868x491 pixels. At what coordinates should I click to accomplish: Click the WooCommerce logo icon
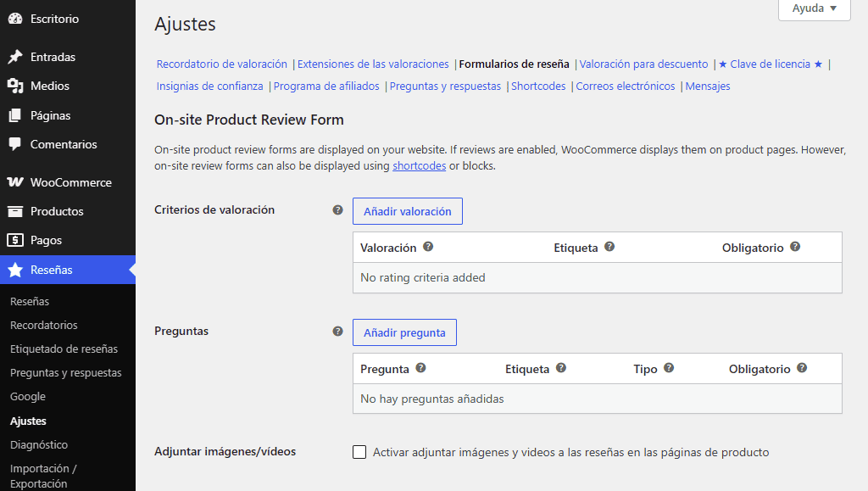[x=15, y=182]
